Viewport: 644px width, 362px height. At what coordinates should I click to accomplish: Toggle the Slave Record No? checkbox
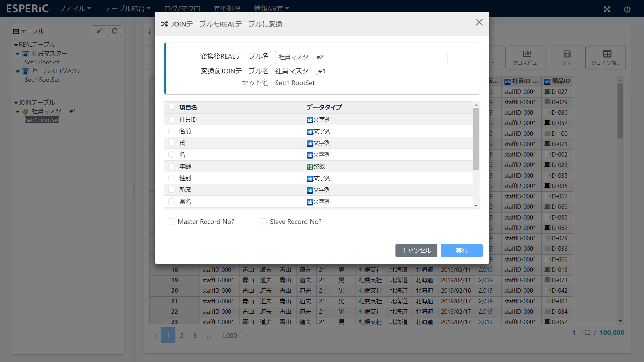[x=263, y=222]
